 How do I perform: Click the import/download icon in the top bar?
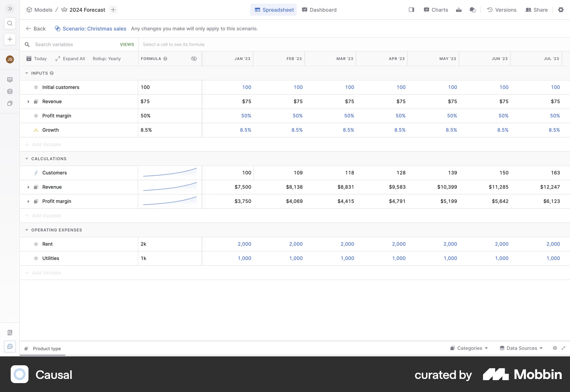click(458, 10)
